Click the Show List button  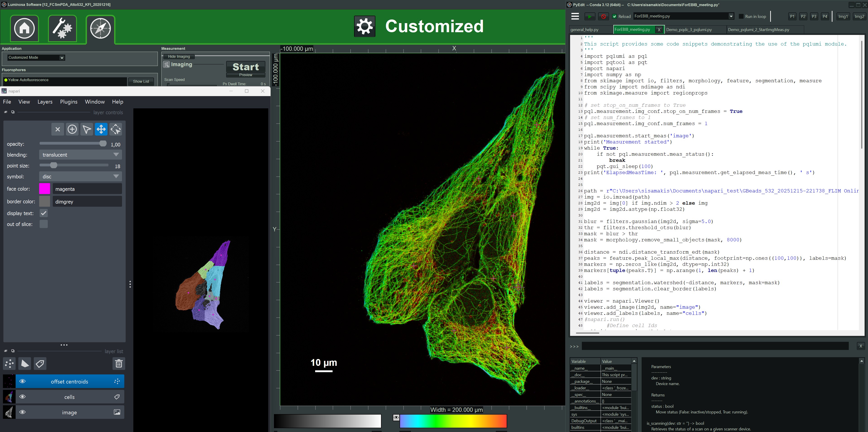click(x=141, y=81)
